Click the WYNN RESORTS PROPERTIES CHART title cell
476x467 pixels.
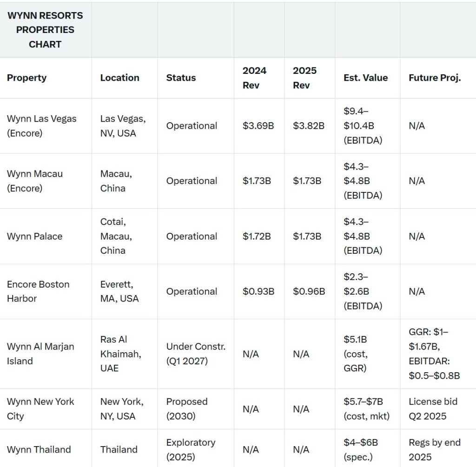45,30
